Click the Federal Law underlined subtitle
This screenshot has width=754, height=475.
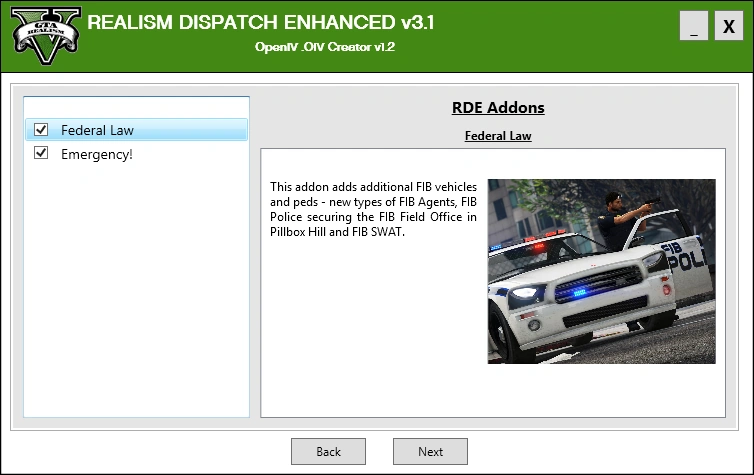click(x=498, y=136)
